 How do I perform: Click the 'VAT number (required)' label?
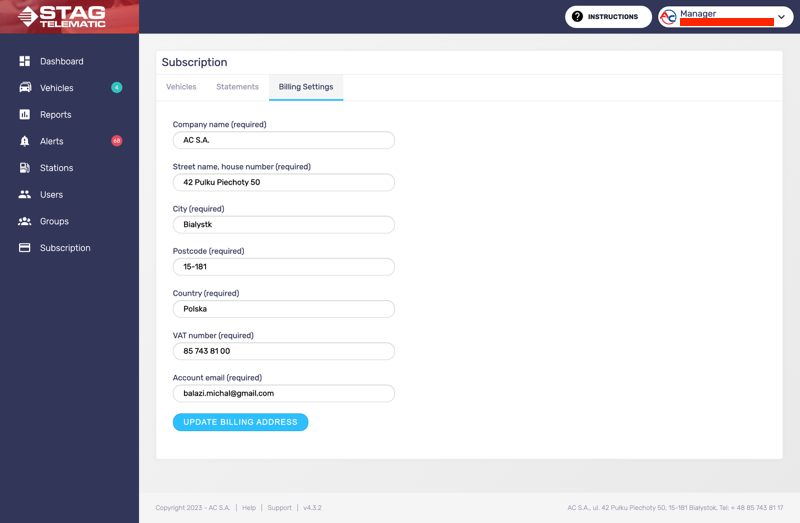click(213, 336)
